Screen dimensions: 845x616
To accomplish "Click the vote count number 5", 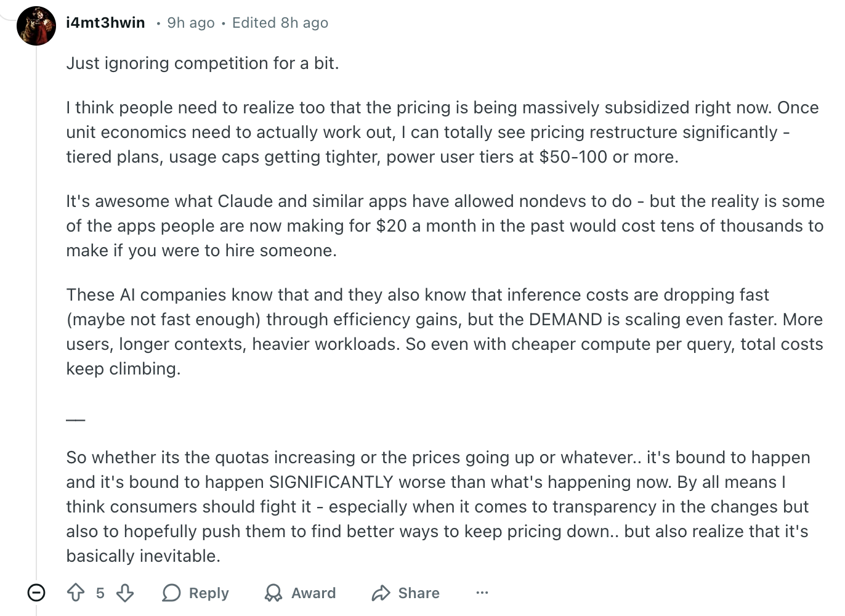I will coord(100,593).
